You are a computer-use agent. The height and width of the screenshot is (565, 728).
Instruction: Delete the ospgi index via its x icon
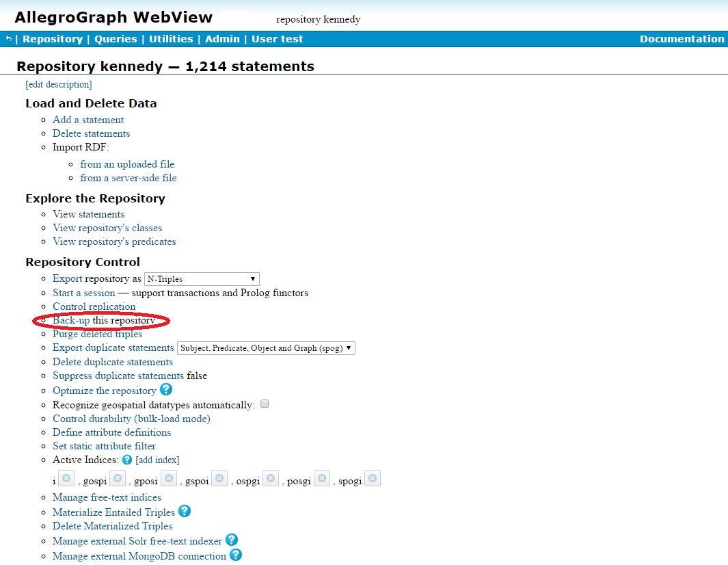(x=271, y=479)
